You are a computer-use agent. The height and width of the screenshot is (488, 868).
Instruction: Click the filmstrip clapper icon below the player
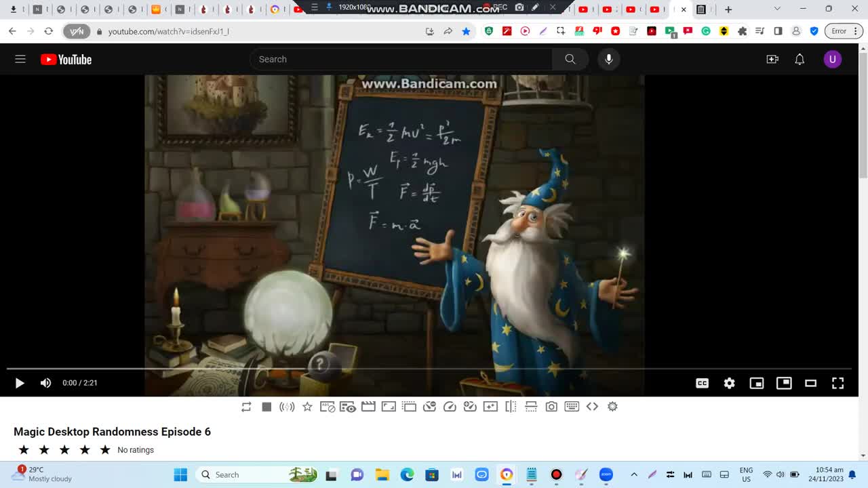pos(368,407)
